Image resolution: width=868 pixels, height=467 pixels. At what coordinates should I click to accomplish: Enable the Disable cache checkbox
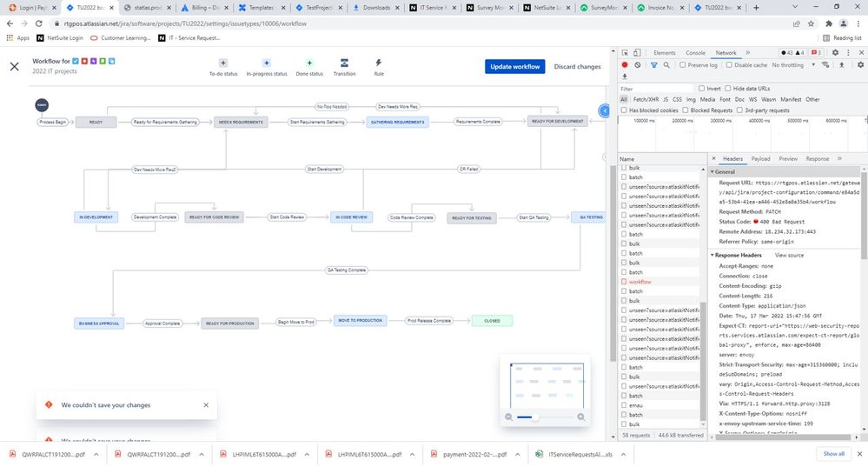tap(729, 65)
